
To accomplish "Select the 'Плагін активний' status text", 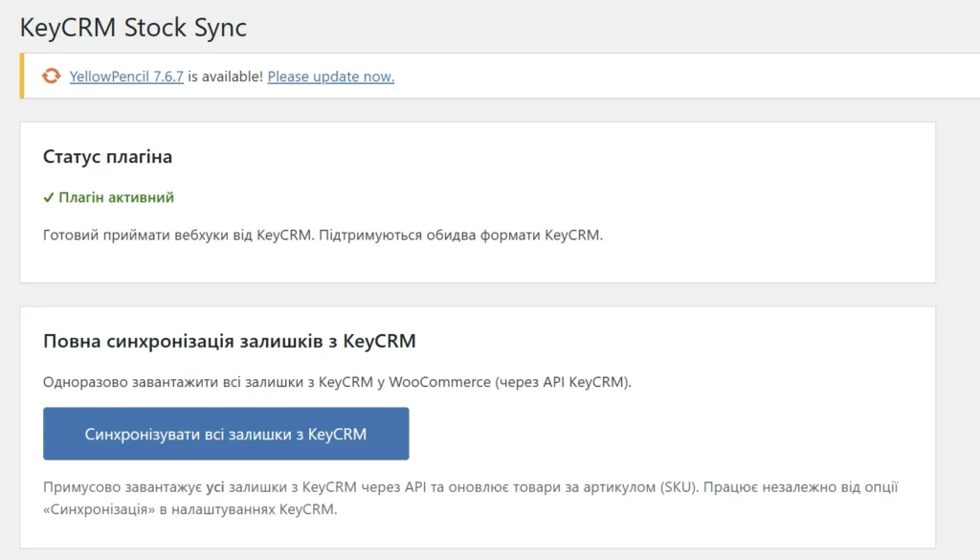I will point(116,197).
